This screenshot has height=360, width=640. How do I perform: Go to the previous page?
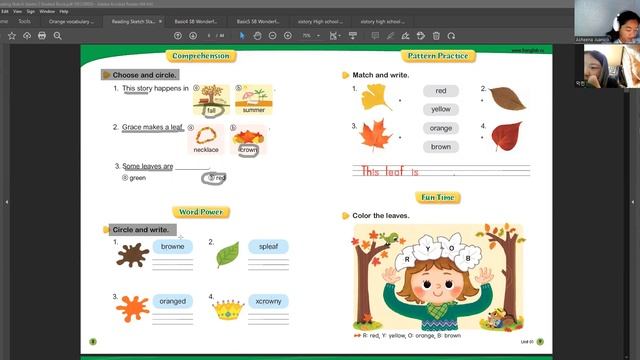[178, 36]
